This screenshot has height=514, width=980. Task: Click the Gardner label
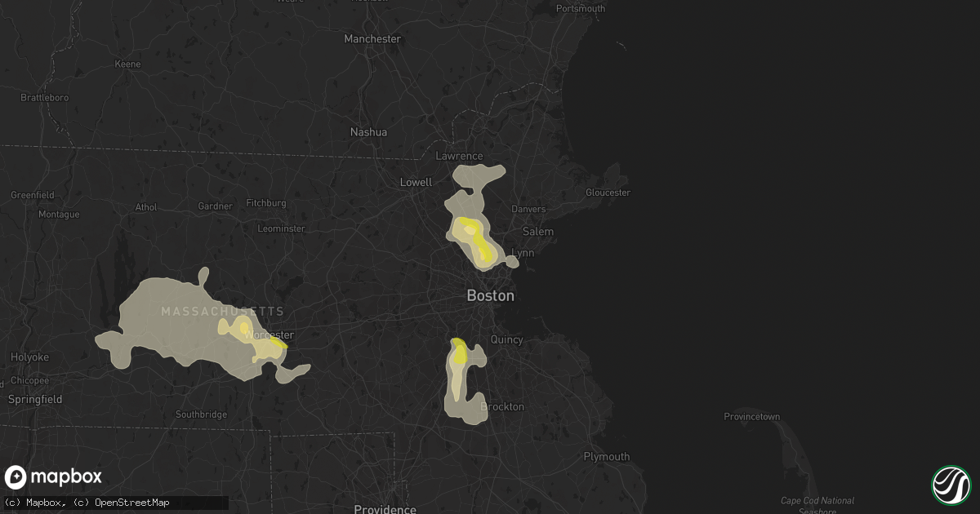coord(216,206)
